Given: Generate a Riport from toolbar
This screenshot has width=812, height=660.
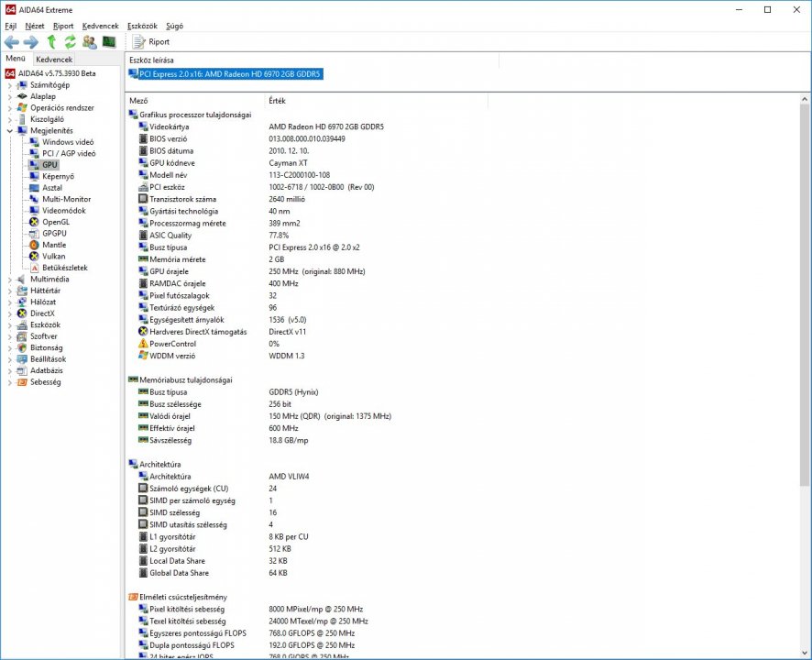Looking at the screenshot, I should tap(151, 42).
